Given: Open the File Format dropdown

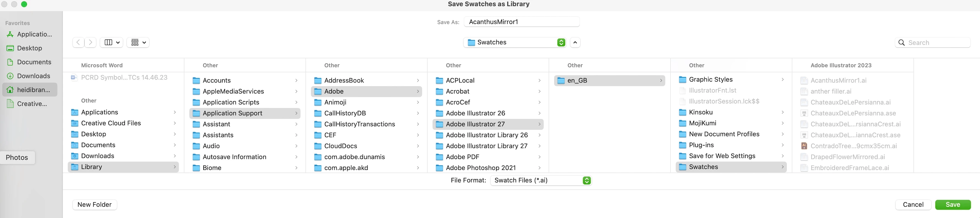Looking at the screenshot, I should tap(541, 180).
